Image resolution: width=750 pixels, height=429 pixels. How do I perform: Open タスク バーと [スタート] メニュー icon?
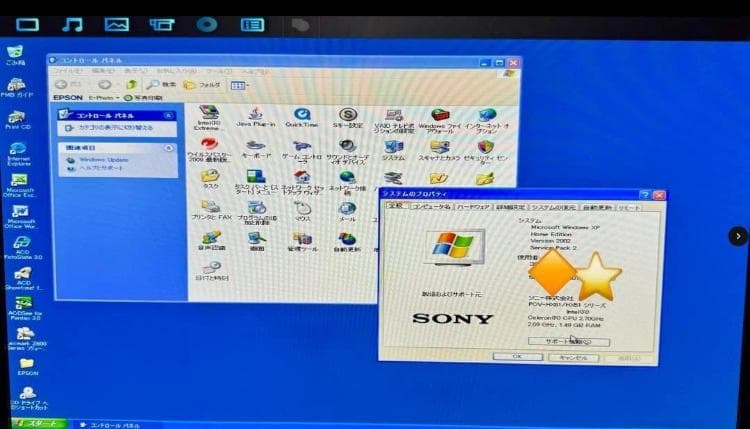(x=256, y=182)
